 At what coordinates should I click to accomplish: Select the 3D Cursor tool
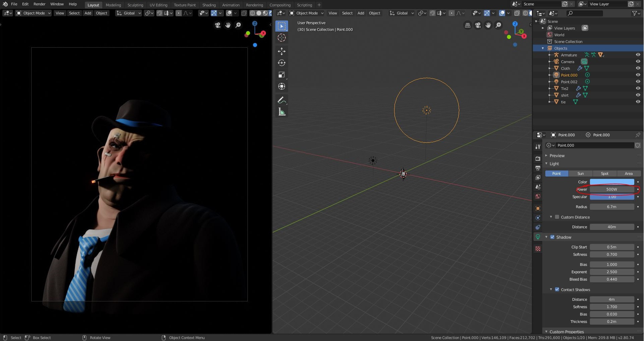281,38
